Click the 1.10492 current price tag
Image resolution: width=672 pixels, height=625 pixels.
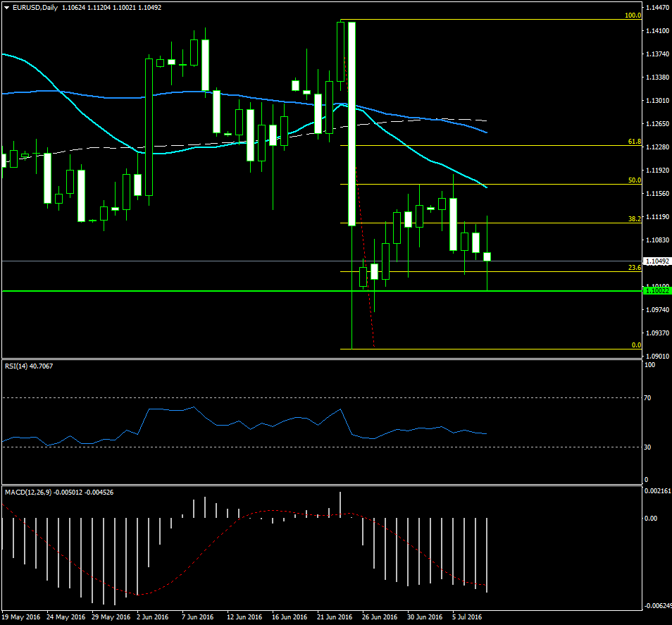pyautogui.click(x=657, y=261)
